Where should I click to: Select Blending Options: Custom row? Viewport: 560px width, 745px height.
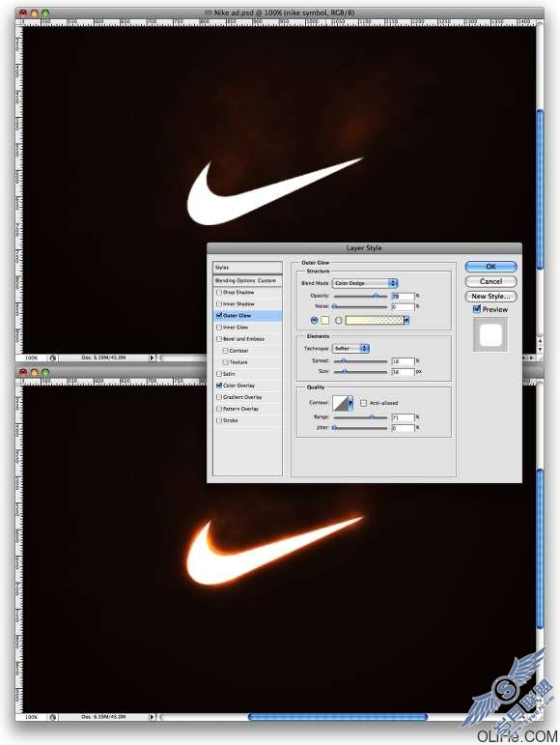pyautogui.click(x=247, y=281)
